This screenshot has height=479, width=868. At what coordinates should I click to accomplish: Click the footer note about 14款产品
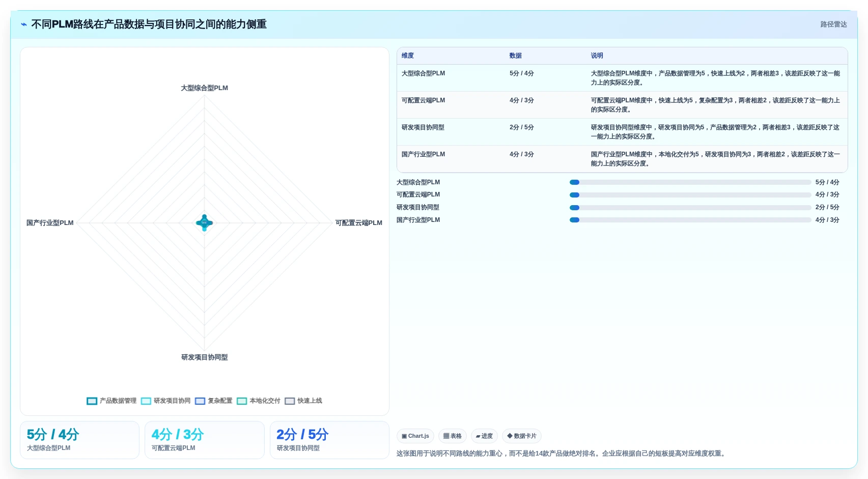(x=562, y=454)
